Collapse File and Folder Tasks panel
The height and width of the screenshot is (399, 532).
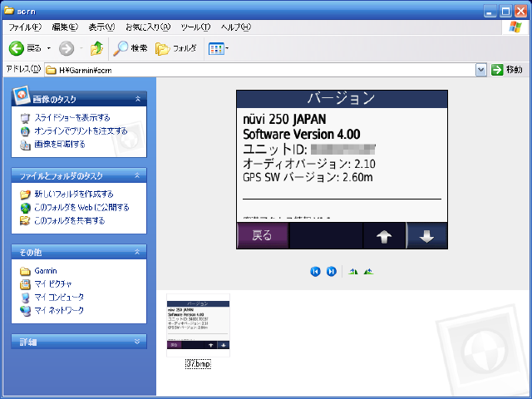point(137,175)
